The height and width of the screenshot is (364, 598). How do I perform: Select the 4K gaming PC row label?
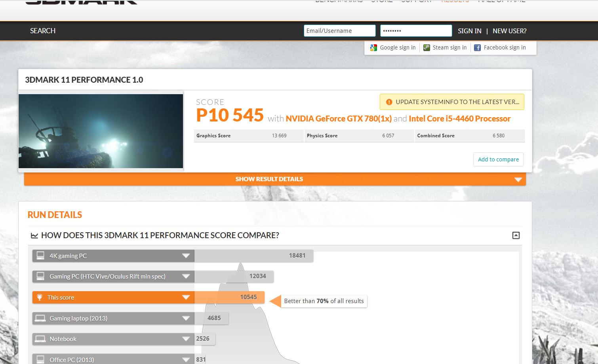(x=68, y=256)
